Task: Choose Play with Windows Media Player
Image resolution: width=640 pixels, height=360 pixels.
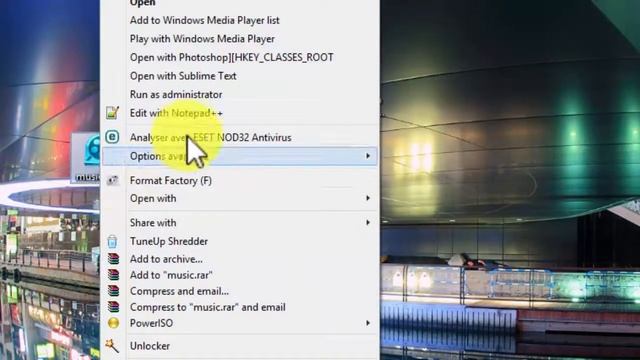Action: pyautogui.click(x=202, y=39)
